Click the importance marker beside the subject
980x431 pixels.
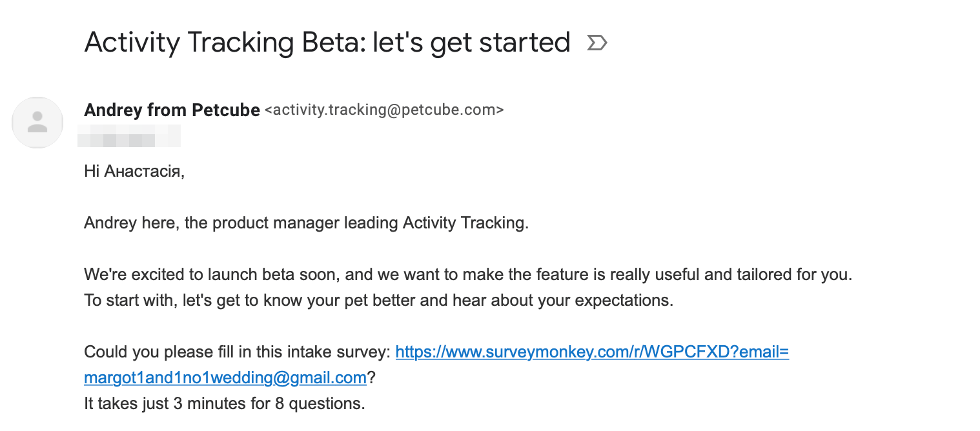click(x=597, y=43)
